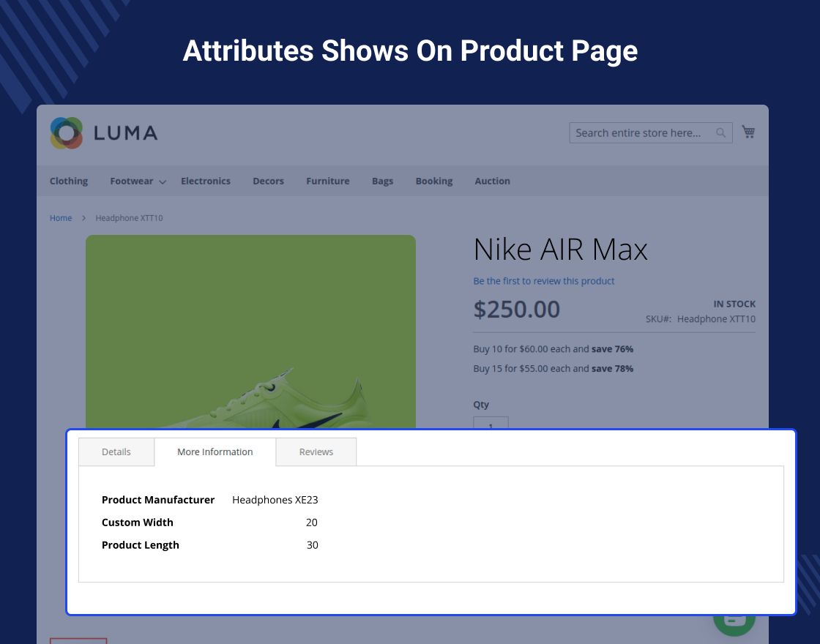Open the Auction category

tap(492, 181)
